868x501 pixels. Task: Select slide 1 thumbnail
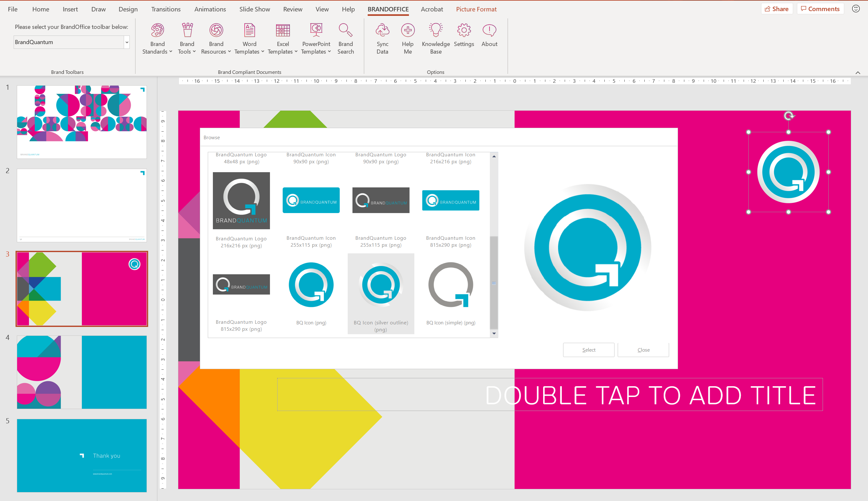click(x=82, y=122)
